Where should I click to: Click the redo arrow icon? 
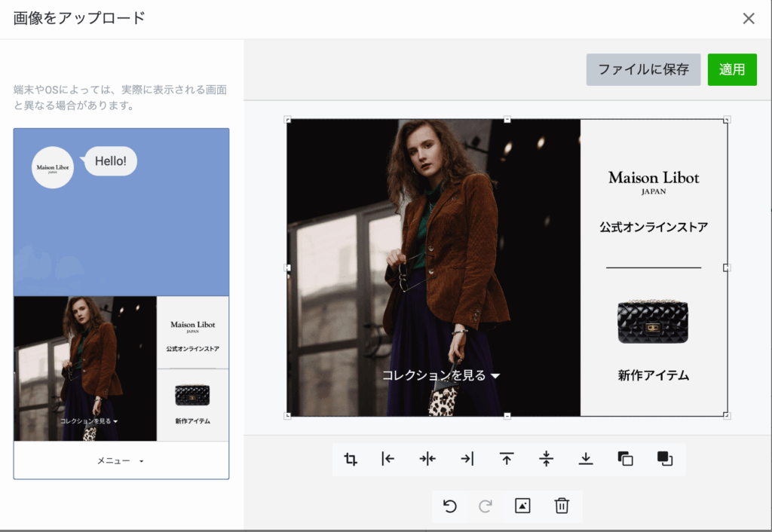click(486, 506)
